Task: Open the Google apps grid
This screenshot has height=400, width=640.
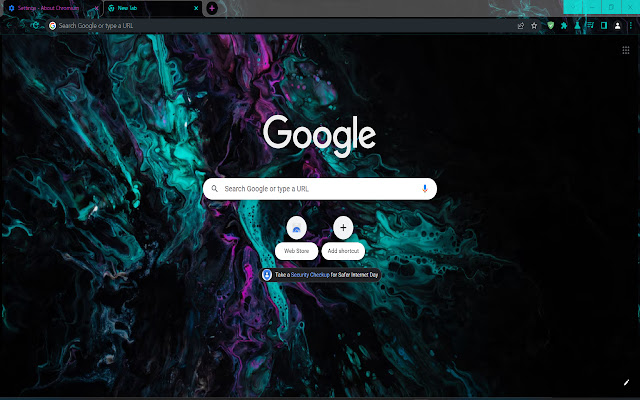Action: (626, 50)
